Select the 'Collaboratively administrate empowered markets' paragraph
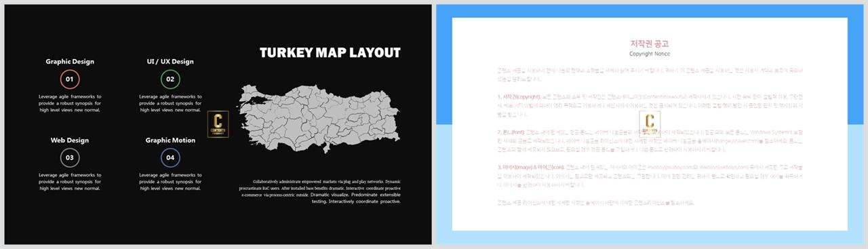 pyautogui.click(x=321, y=191)
